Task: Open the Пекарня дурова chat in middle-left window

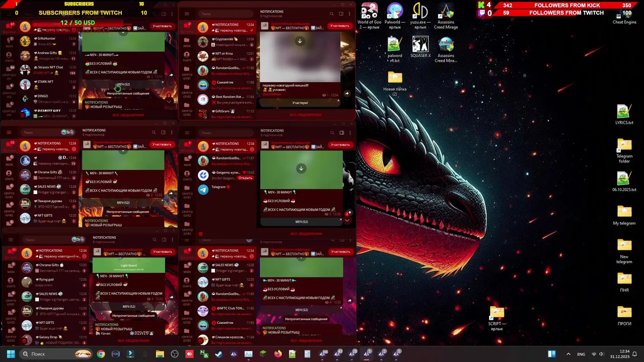Action: pyautogui.click(x=48, y=204)
